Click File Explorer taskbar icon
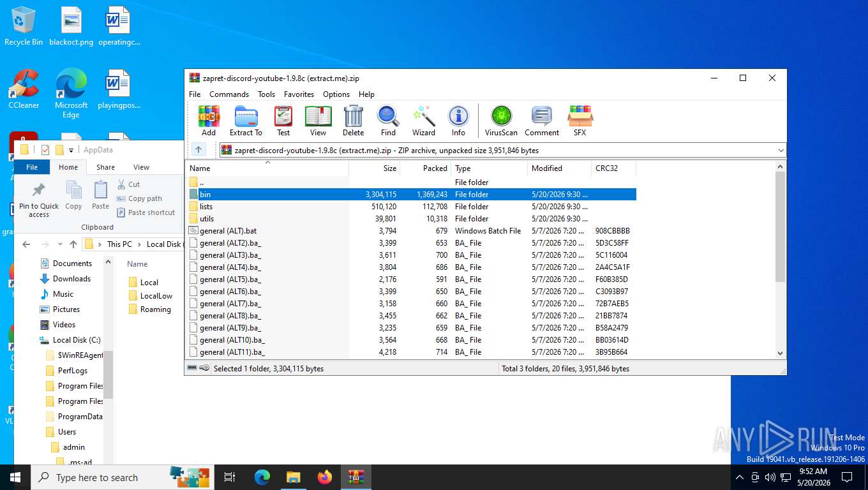The width and height of the screenshot is (868, 490). (293, 477)
